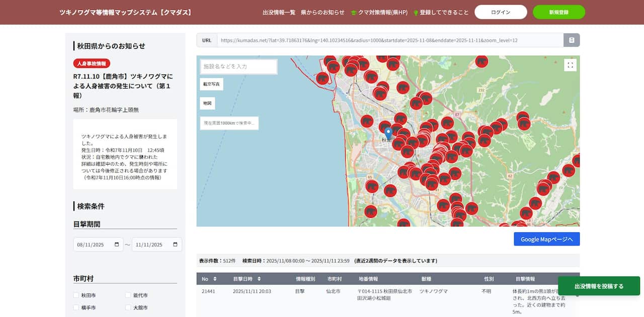This screenshot has width=644, height=317.
Task: Copy the URL with the clipboard icon
Action: (572, 40)
